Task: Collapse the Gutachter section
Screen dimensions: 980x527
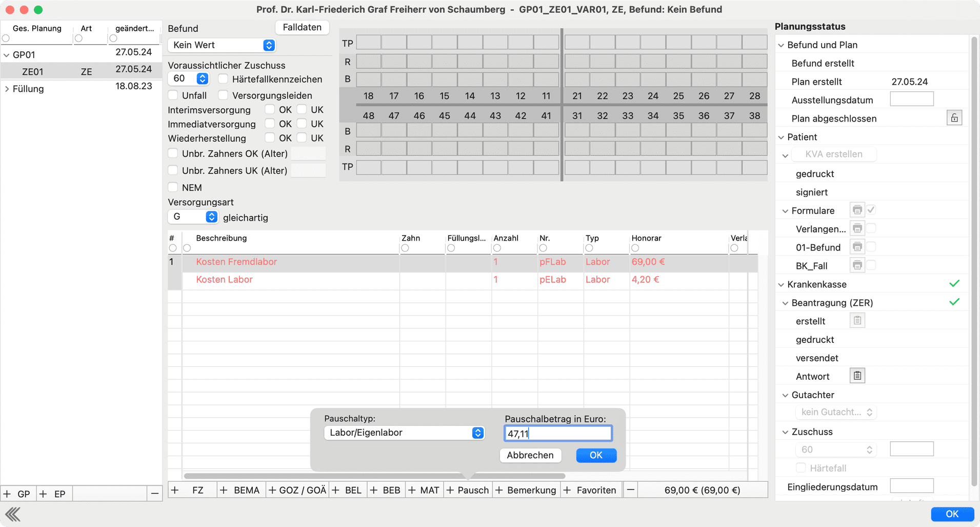Action: 785,395
